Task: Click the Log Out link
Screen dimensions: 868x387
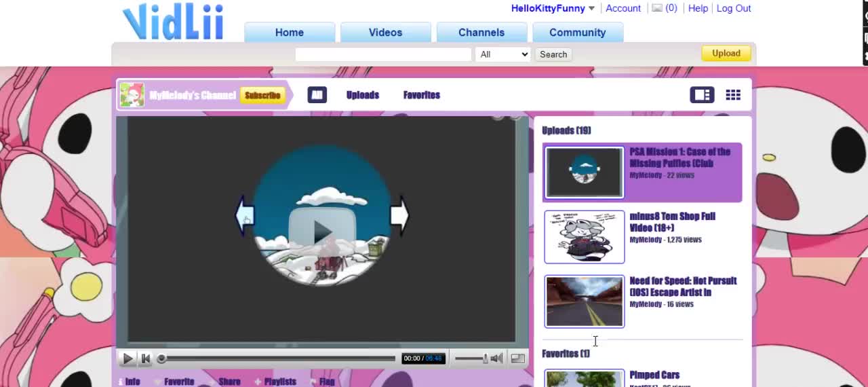Action: click(x=734, y=8)
